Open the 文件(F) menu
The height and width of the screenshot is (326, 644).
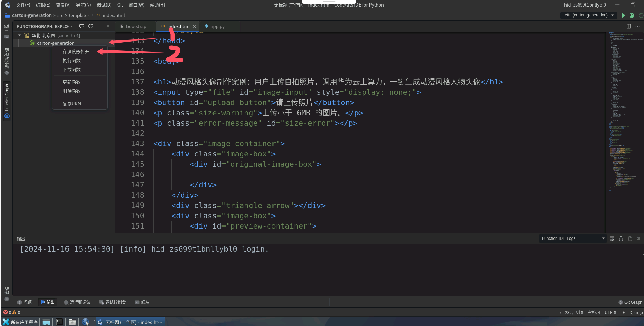(x=23, y=5)
